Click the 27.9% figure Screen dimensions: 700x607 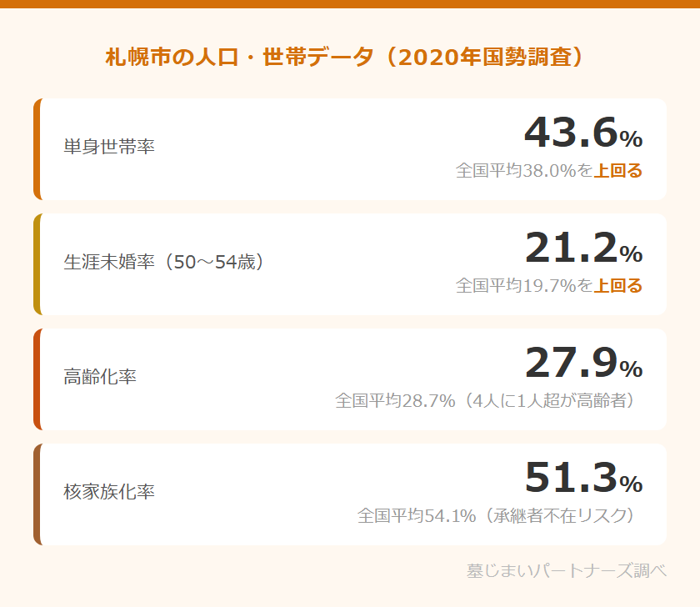tap(582, 363)
